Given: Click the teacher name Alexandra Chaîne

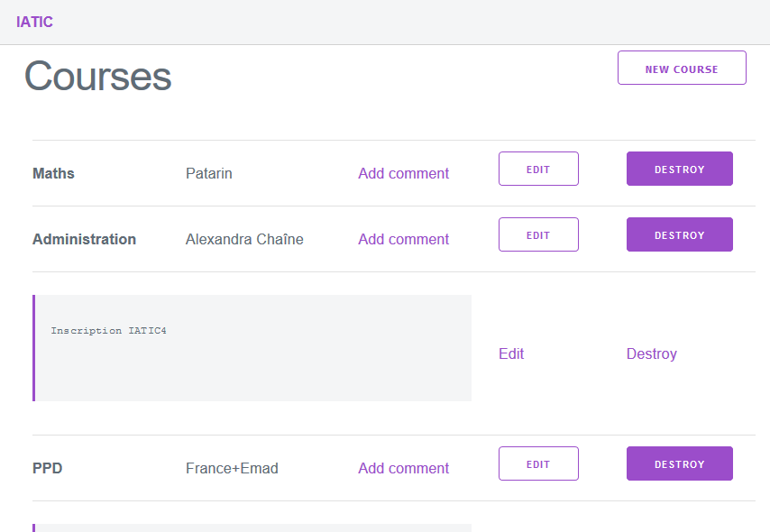Looking at the screenshot, I should point(244,239).
